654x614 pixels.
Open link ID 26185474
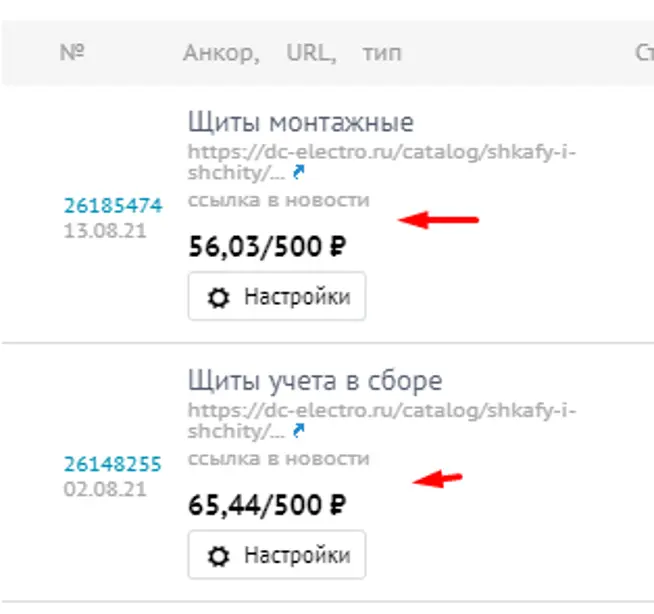(x=113, y=206)
